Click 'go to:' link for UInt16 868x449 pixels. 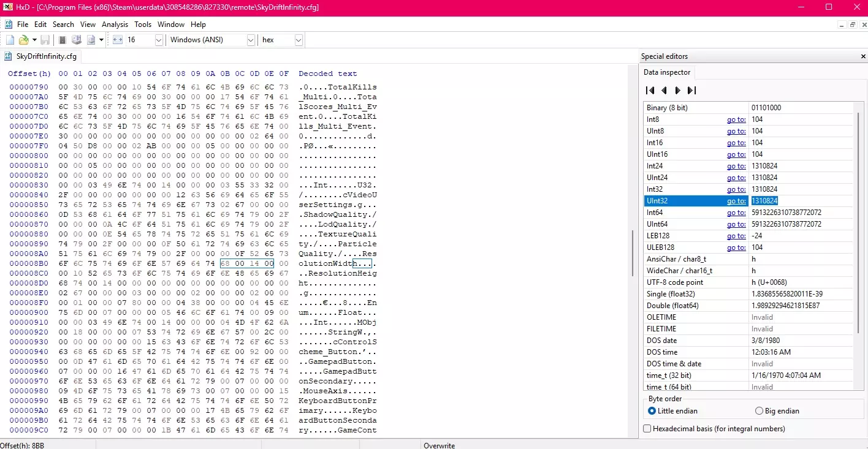click(x=736, y=154)
